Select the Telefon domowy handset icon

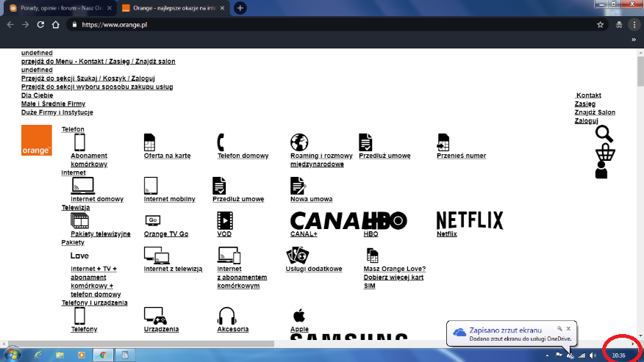coord(221,142)
